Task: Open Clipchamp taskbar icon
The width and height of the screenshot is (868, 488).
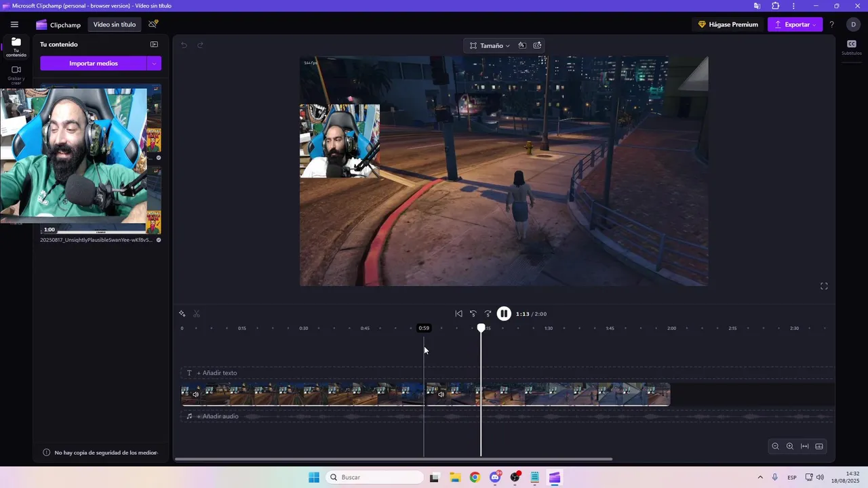Action: point(555,477)
